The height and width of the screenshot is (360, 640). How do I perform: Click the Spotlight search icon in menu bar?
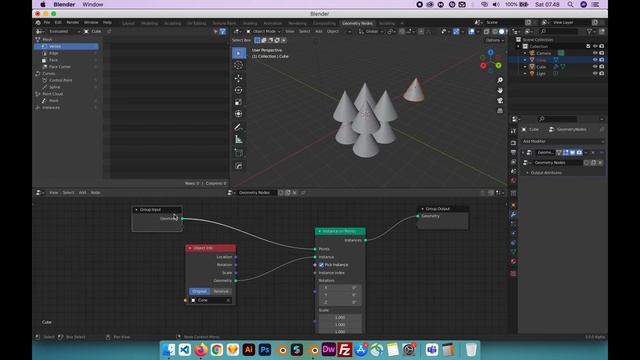pyautogui.click(x=570, y=4)
